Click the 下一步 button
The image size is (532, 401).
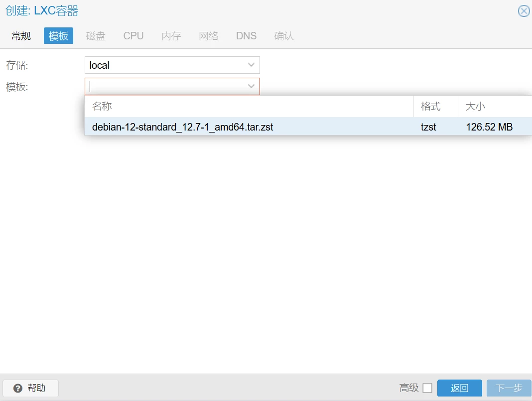[509, 388]
